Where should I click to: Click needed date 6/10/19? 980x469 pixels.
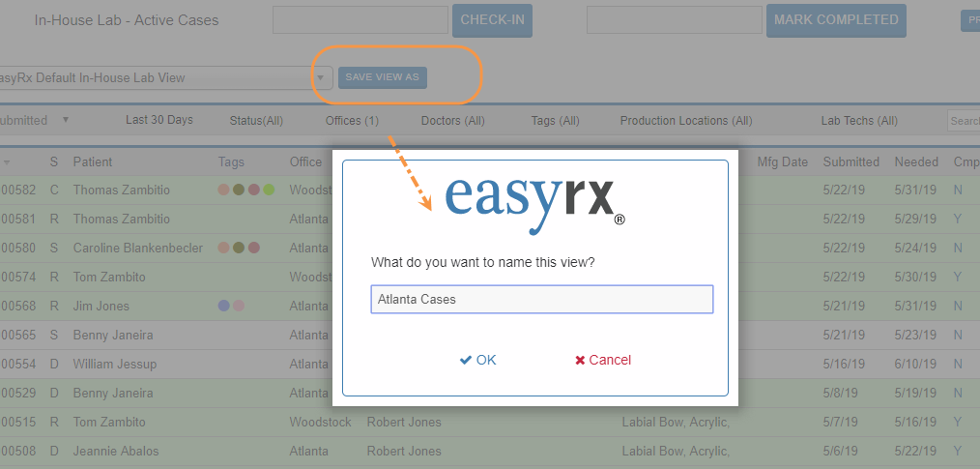915,364
